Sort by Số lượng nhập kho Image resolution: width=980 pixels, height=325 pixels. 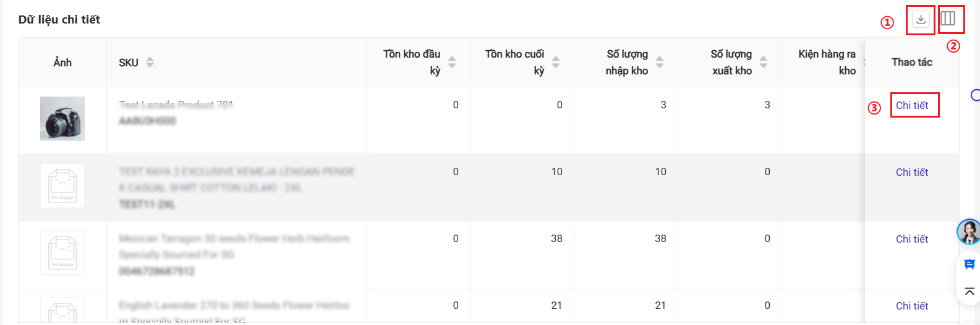click(x=660, y=63)
